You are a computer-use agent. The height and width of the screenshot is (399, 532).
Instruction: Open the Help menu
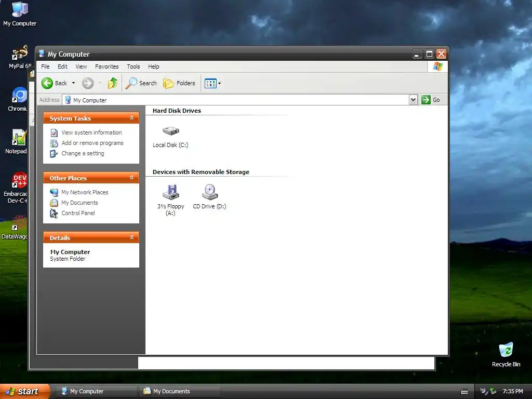[153, 66]
